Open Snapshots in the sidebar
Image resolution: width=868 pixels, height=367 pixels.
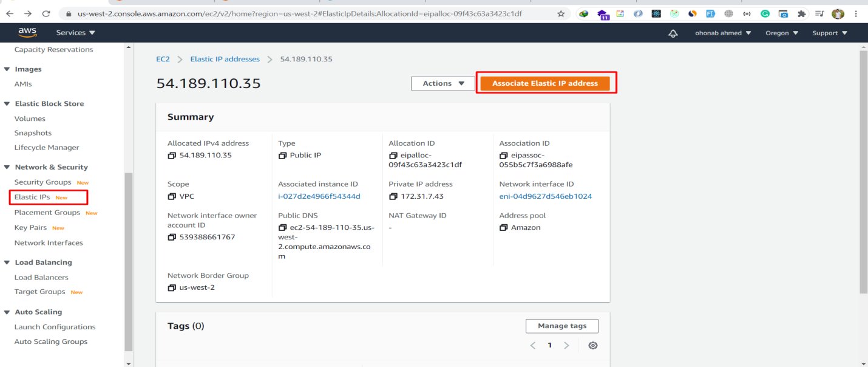33,133
